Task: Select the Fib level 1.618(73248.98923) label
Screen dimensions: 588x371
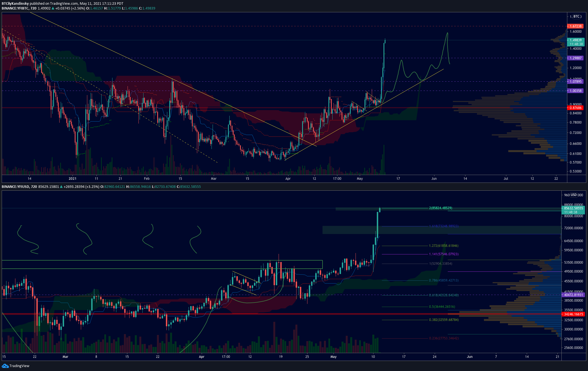Action: 444,226
